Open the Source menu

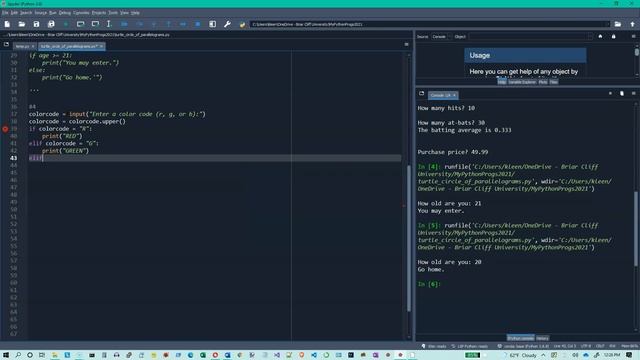coord(40,13)
